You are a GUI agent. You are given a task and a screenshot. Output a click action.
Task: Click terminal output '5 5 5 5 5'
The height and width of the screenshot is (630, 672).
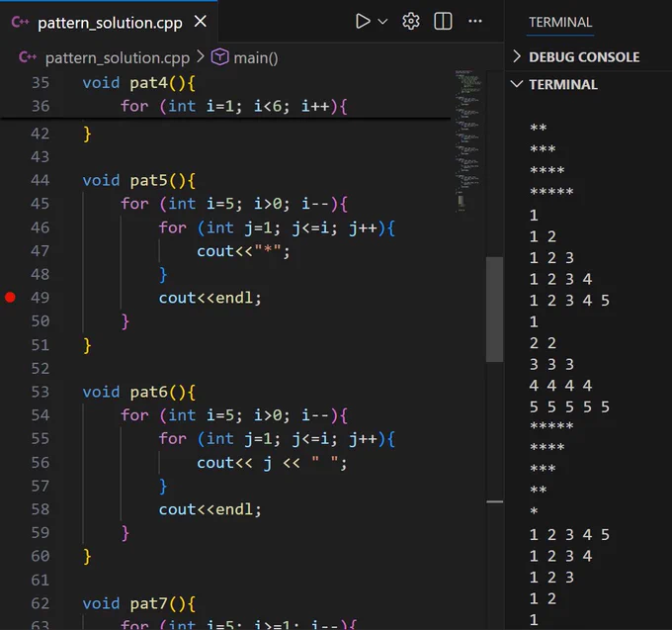[569, 407]
